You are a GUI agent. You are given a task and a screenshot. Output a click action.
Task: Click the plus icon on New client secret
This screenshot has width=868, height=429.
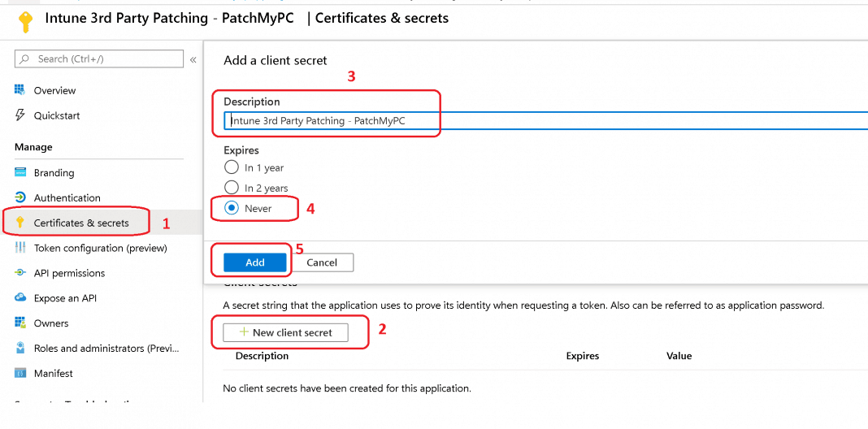[x=243, y=332]
